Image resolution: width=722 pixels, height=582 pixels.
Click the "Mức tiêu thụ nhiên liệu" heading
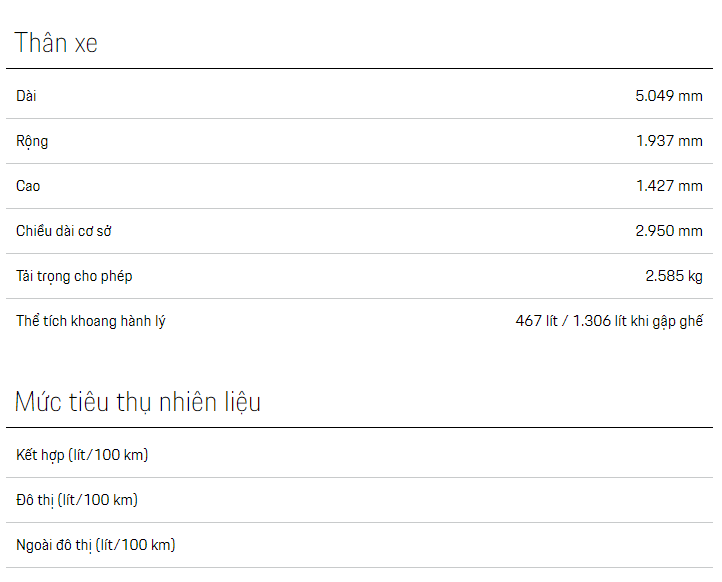(138, 402)
